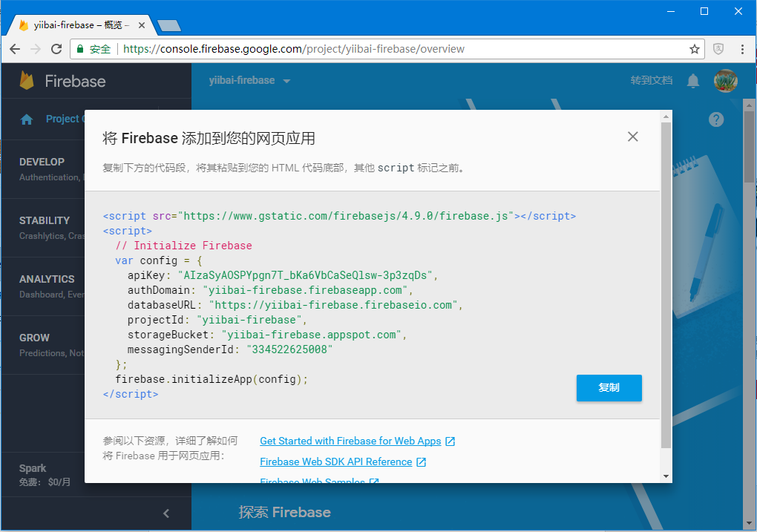Viewport: 757px width, 532px height.
Task: Click the shield extension icon in toolbar
Action: pos(718,49)
